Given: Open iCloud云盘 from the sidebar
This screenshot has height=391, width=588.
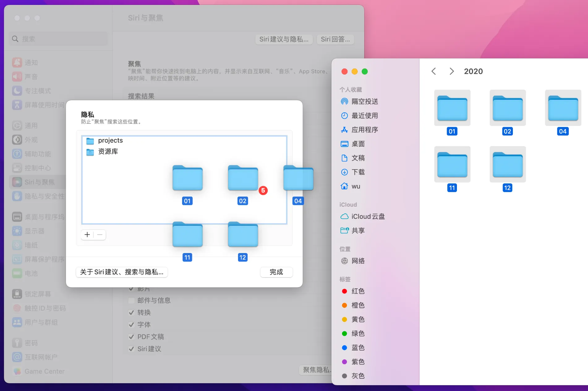Looking at the screenshot, I should click(x=368, y=216).
